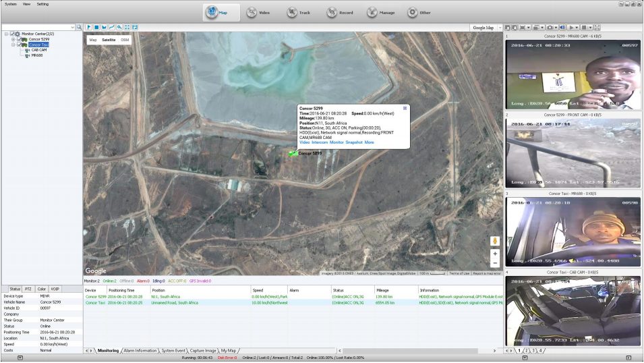Zoom out the map with minus button
This screenshot has width=644, height=363.
(495, 264)
